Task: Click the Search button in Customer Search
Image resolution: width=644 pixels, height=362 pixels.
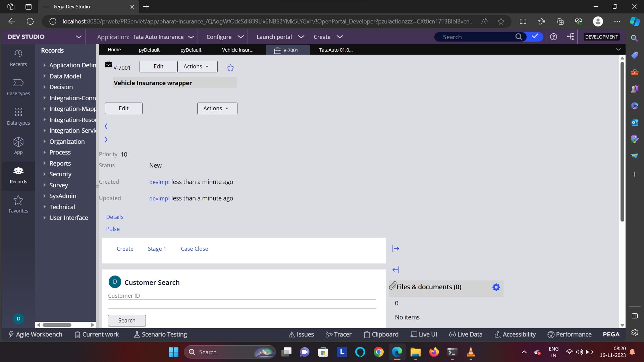Action: pos(126,320)
